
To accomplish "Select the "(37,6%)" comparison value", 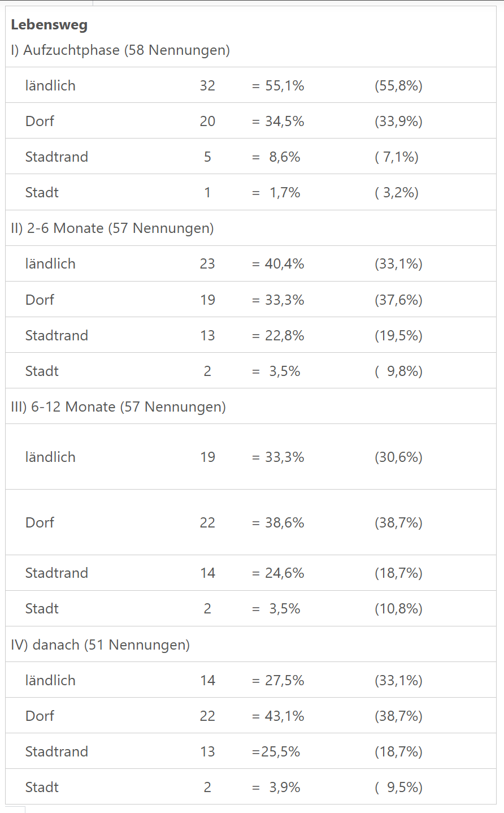I will 398,300.
